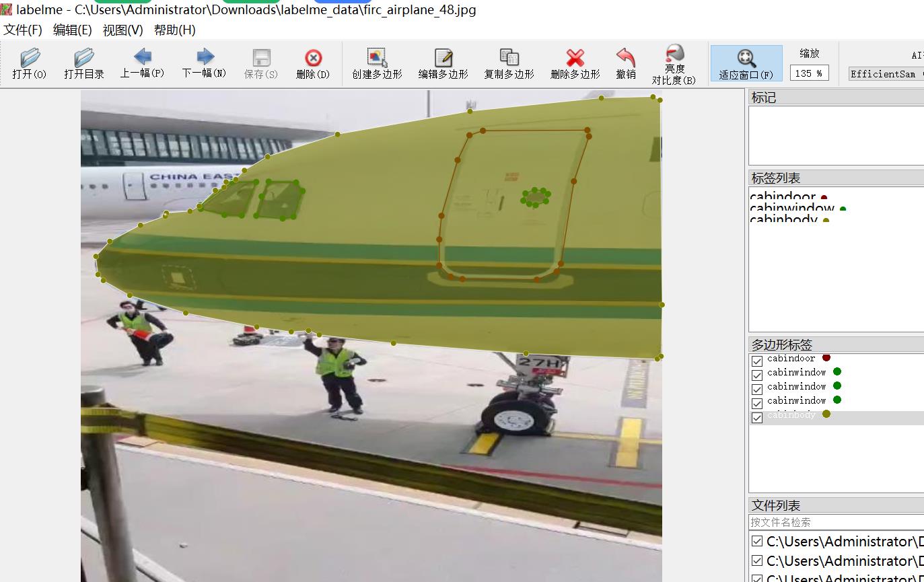
Task: Click the zoom percentage field
Action: 808,74
